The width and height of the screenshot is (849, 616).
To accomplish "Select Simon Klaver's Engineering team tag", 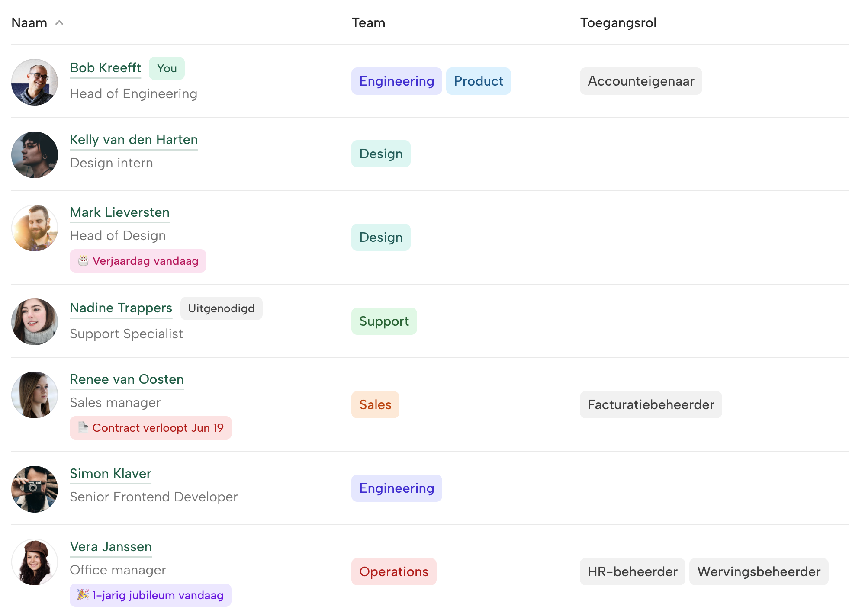I will (396, 488).
